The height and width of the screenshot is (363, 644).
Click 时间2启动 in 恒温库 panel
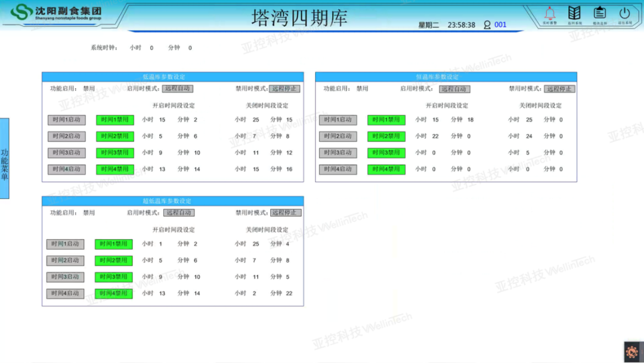point(338,136)
